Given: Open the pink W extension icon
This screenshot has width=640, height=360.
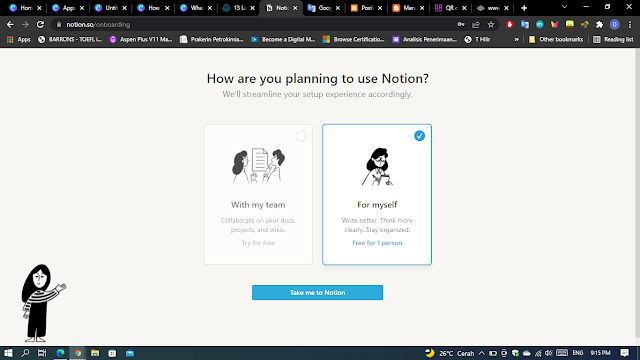Looking at the screenshot, I should (554, 24).
